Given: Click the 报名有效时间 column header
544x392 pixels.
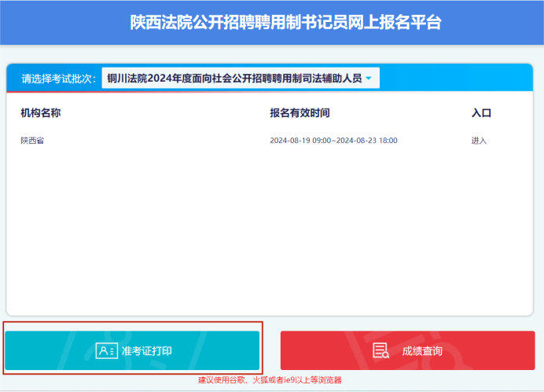Looking at the screenshot, I should pos(300,113).
